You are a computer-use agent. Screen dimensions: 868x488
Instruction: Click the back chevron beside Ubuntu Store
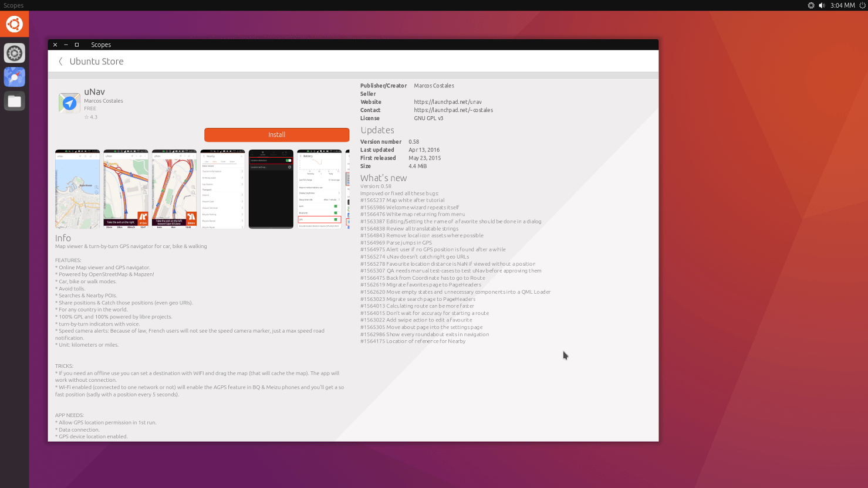[60, 61]
